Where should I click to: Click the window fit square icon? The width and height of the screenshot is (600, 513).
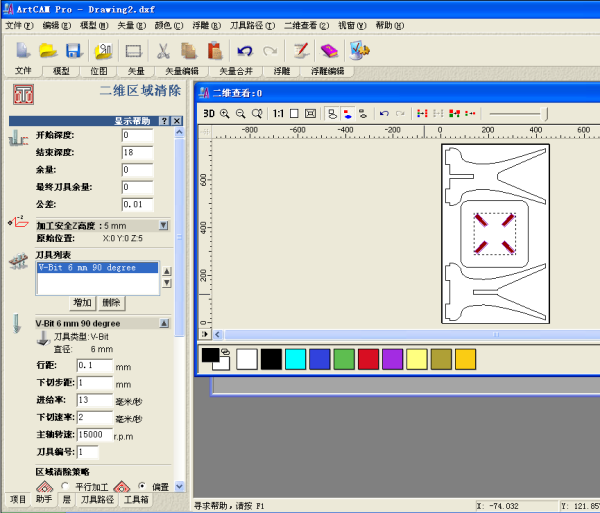[294, 114]
